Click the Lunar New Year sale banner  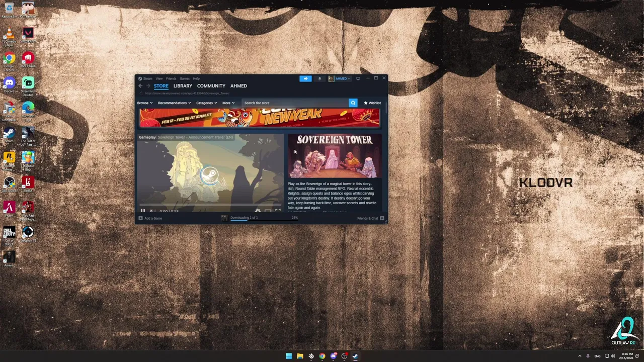(x=260, y=118)
